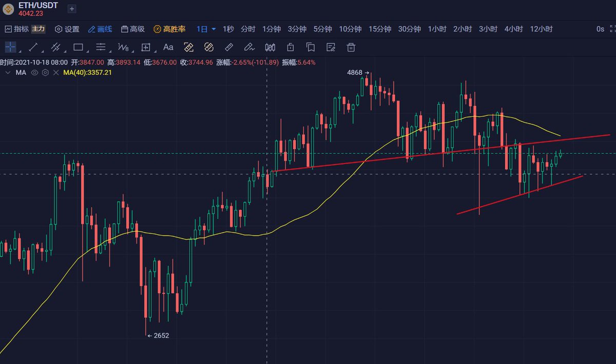Switch to 分时 timeframe
616x364 pixels.
[x=248, y=29]
